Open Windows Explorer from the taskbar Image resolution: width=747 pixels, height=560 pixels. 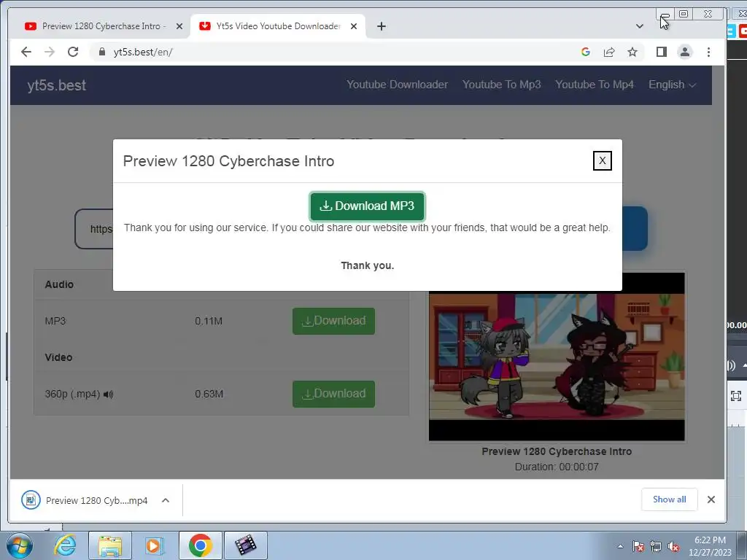[x=110, y=545]
